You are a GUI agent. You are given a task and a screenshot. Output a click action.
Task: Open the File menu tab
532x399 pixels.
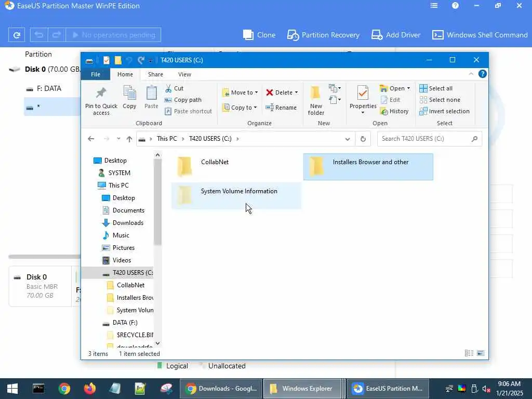tap(96, 74)
